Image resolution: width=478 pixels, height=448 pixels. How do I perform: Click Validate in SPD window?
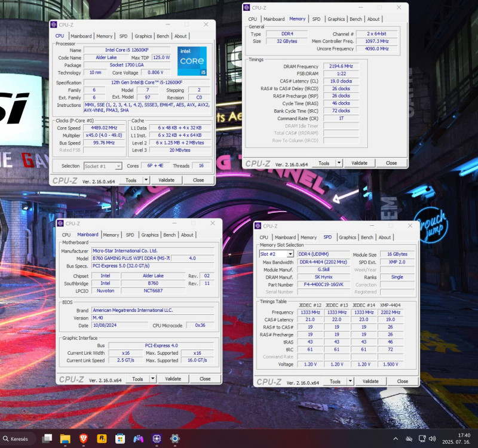tap(370, 381)
